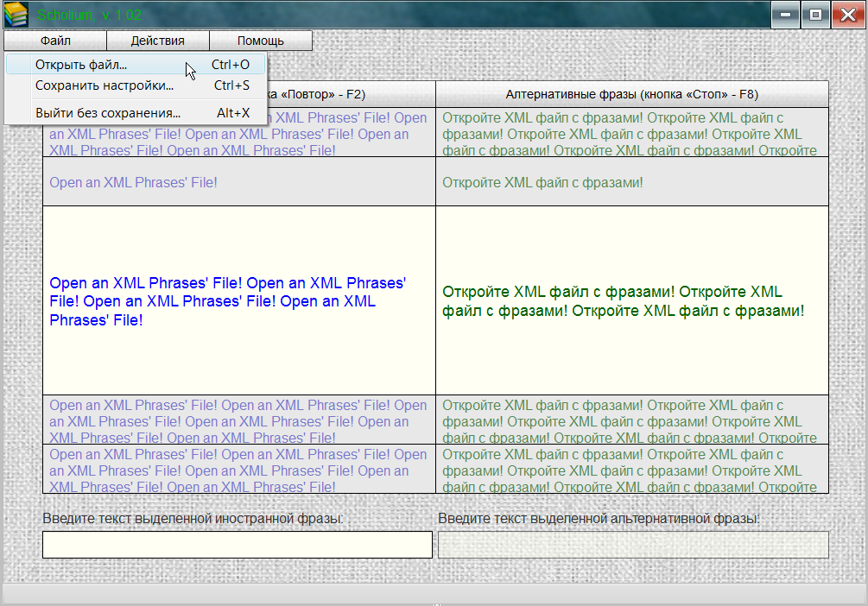Screen dimensions: 868x606
Task: Maximize the Scholium window
Action: (x=814, y=15)
